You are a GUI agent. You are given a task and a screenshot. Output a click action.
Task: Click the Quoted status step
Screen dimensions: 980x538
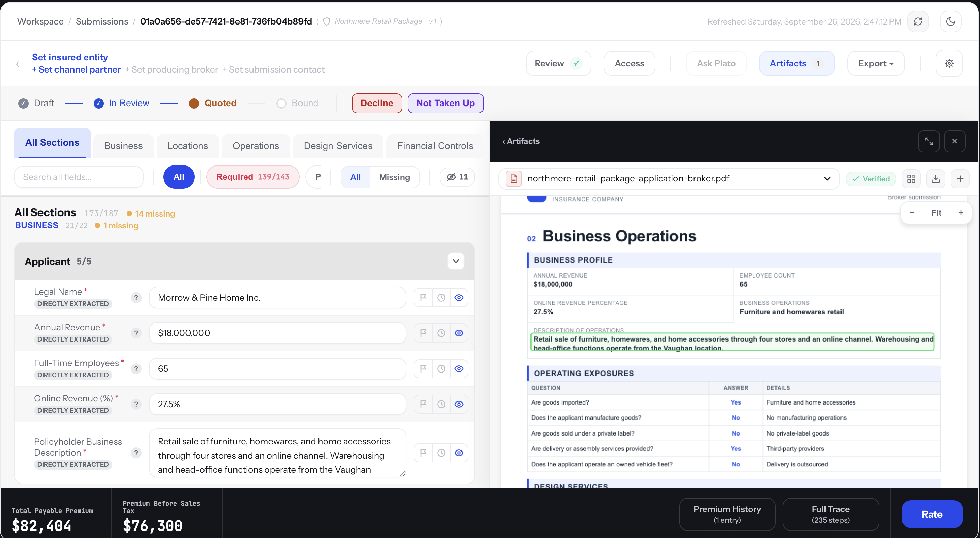click(x=213, y=104)
